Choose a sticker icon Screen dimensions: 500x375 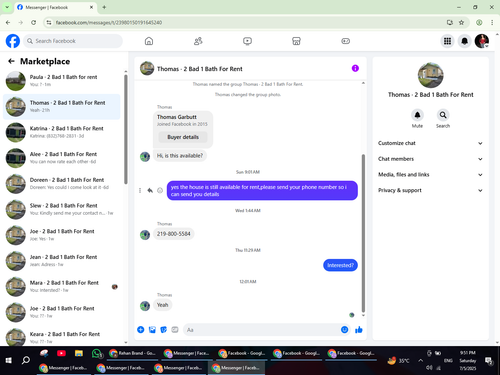[x=163, y=330]
